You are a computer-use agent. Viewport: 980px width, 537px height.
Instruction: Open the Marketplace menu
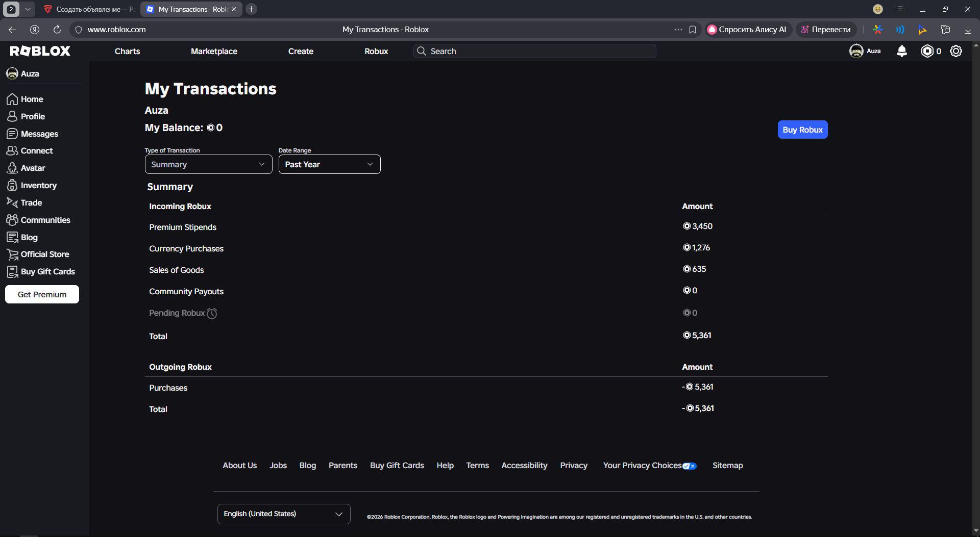pyautogui.click(x=214, y=51)
